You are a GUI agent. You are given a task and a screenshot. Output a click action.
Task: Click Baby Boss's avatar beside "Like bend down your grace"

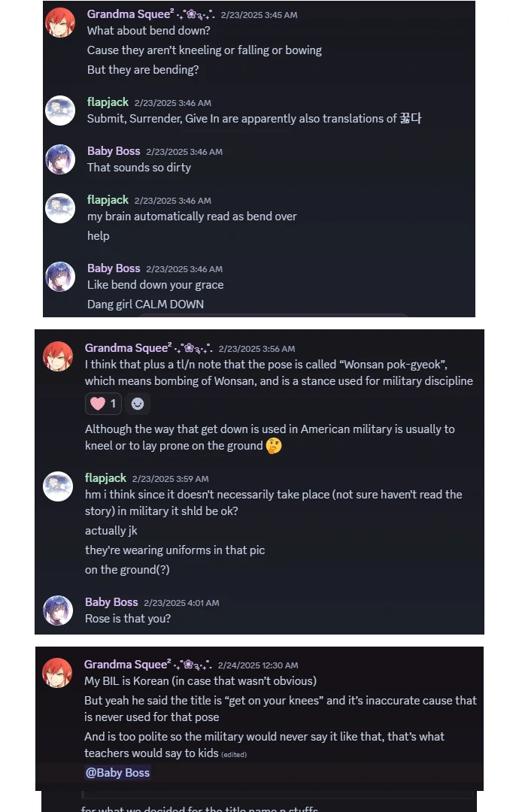pyautogui.click(x=60, y=277)
